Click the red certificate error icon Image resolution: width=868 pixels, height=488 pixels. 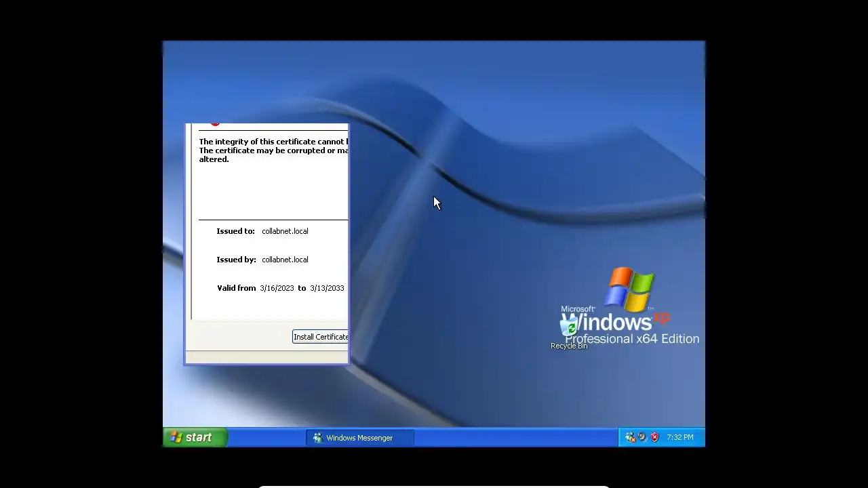[x=215, y=124]
